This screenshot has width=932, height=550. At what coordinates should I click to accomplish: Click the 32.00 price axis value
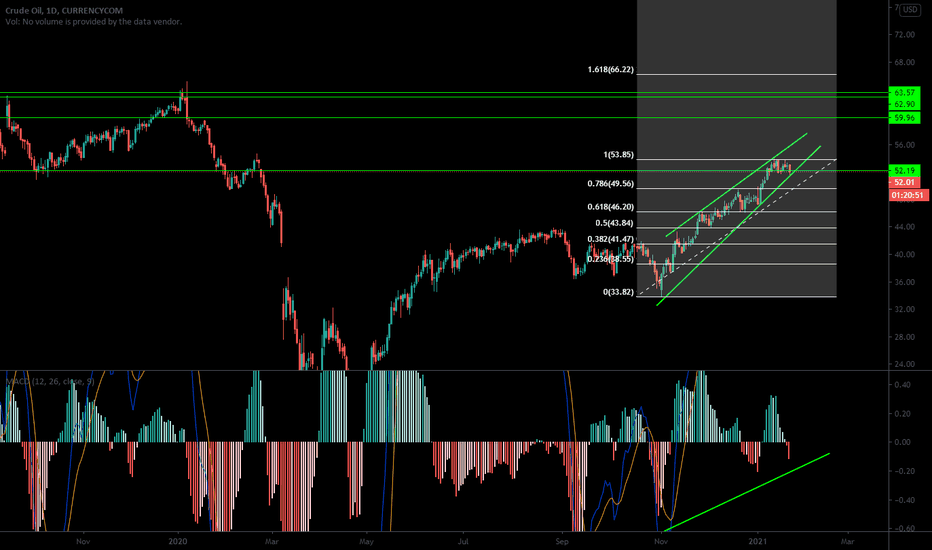[x=904, y=310]
